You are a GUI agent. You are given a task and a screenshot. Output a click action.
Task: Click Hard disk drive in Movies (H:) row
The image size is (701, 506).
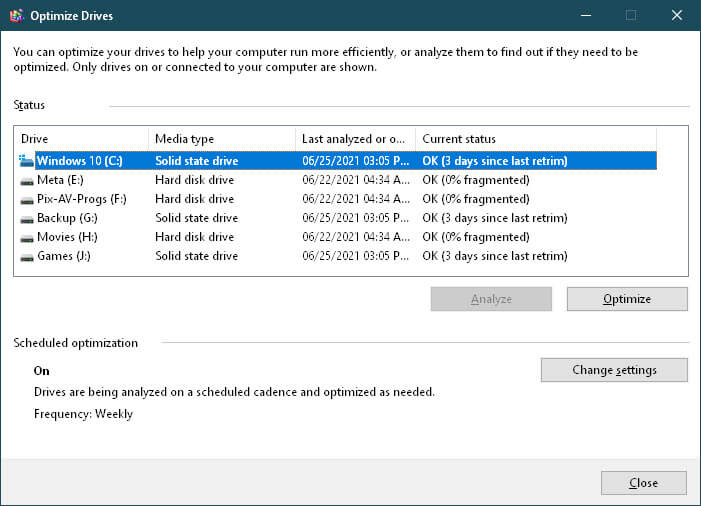(194, 237)
